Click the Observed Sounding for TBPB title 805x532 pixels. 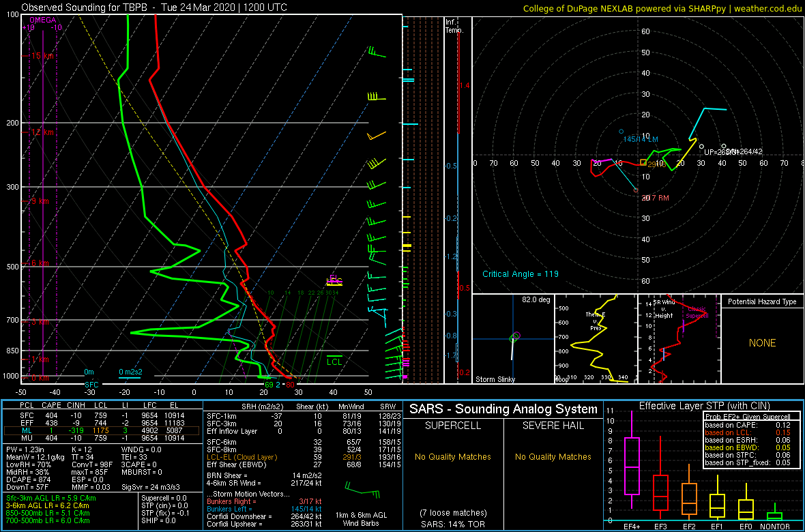(154, 7)
